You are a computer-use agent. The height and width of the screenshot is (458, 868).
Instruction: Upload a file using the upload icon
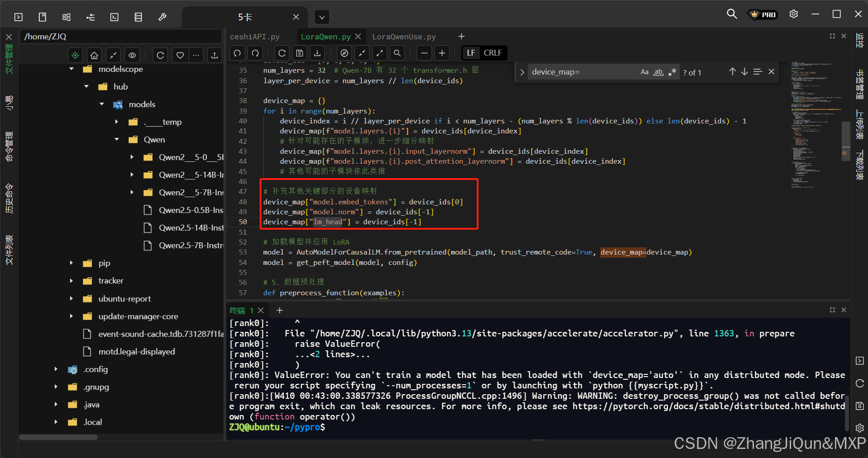click(x=214, y=55)
